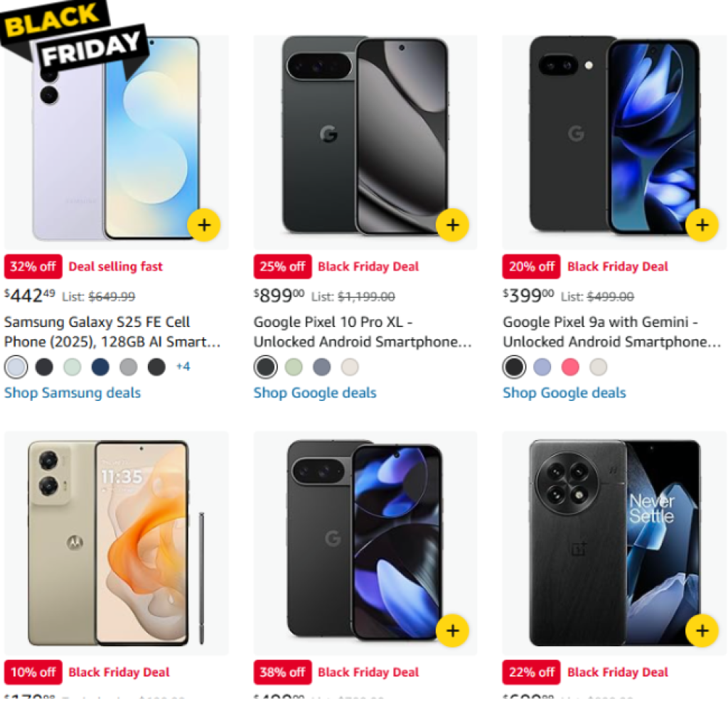Open Samsung Galaxy S25 FE Cell Phone title
728x728 pixels.
(112, 332)
